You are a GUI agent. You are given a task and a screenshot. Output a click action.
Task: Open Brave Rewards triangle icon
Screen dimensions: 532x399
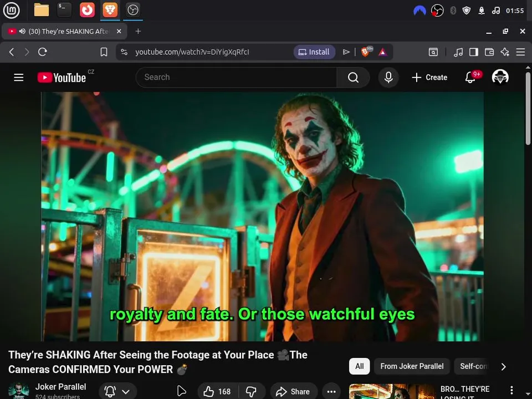383,52
